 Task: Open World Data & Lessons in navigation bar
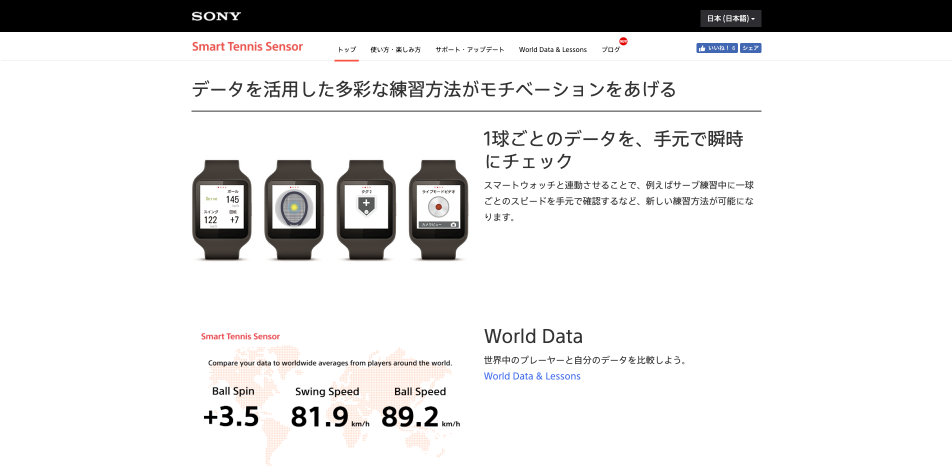pos(552,50)
